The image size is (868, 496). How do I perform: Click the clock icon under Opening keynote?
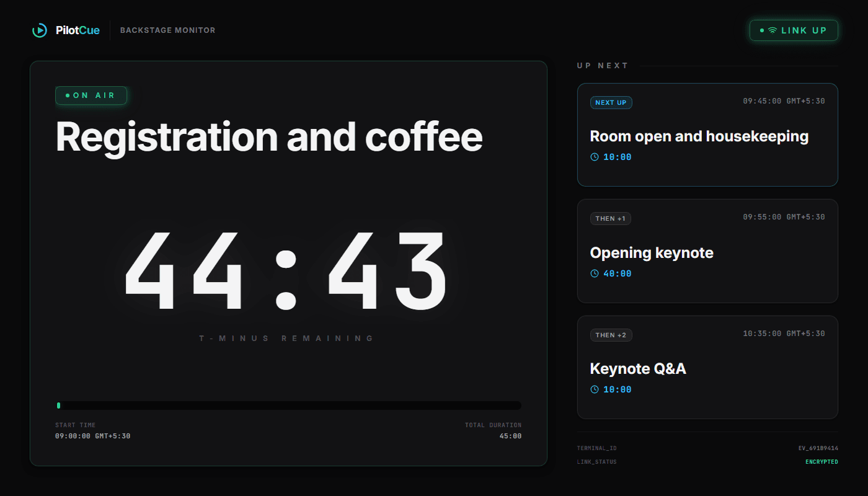595,273
